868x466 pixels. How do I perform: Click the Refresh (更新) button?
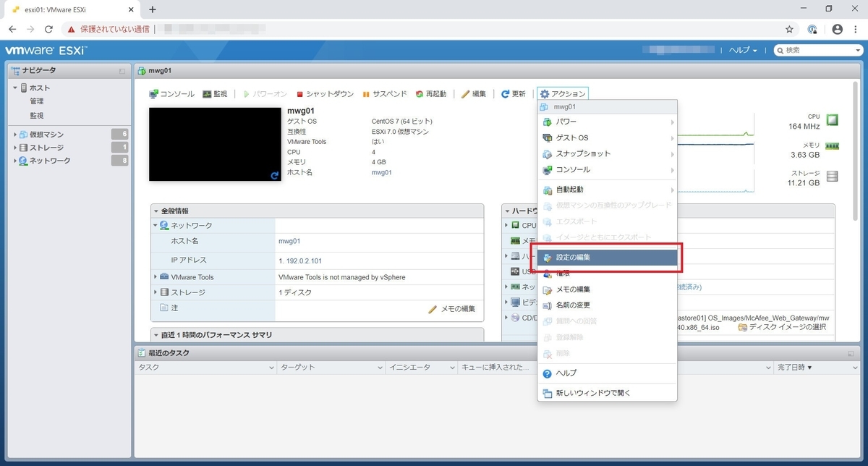point(514,94)
